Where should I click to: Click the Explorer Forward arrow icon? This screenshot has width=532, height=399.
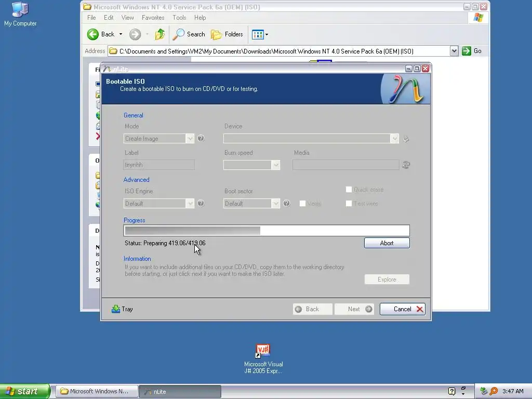pos(135,34)
